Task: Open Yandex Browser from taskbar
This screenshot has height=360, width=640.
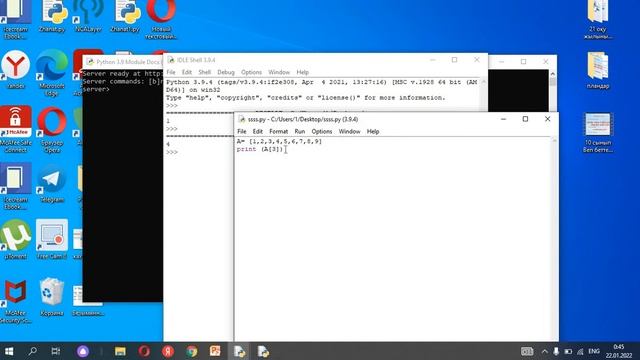Action: click(x=168, y=351)
